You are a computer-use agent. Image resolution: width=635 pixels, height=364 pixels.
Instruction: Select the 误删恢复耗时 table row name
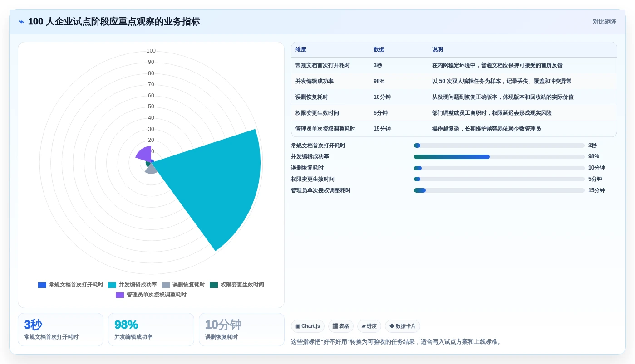(312, 97)
